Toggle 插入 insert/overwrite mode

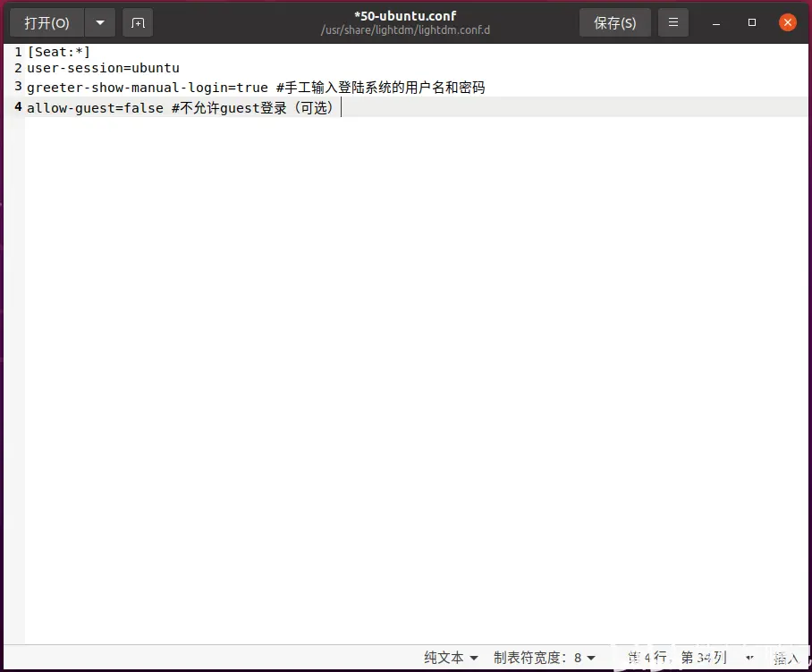(x=786, y=657)
